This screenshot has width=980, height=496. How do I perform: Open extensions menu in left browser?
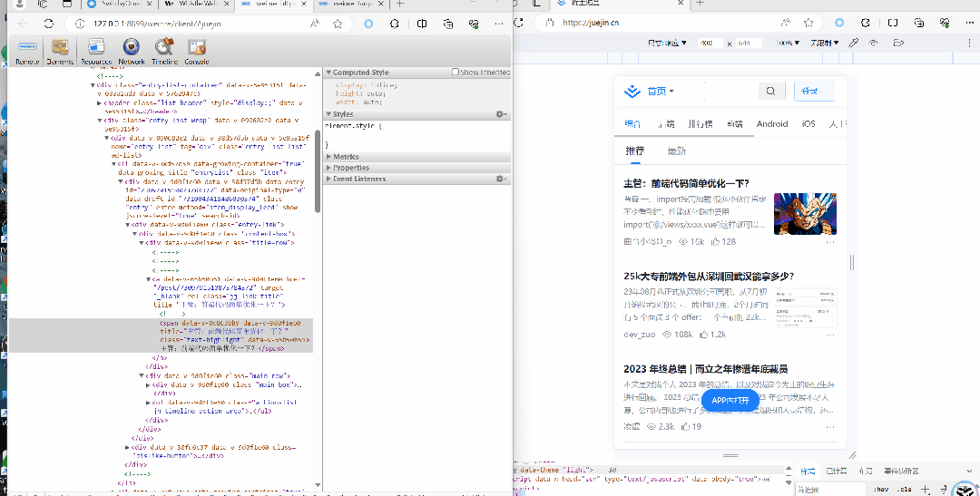pos(395,24)
